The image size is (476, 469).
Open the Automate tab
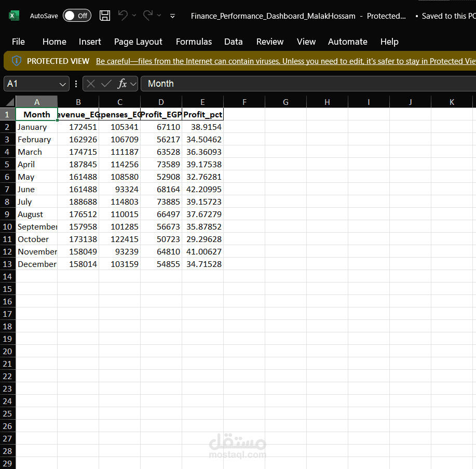tap(348, 42)
